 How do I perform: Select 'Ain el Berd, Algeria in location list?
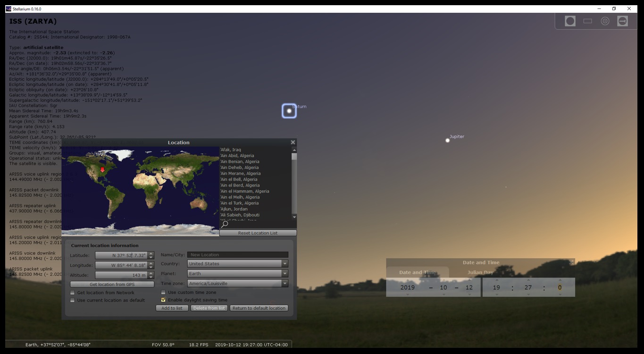[255, 185]
